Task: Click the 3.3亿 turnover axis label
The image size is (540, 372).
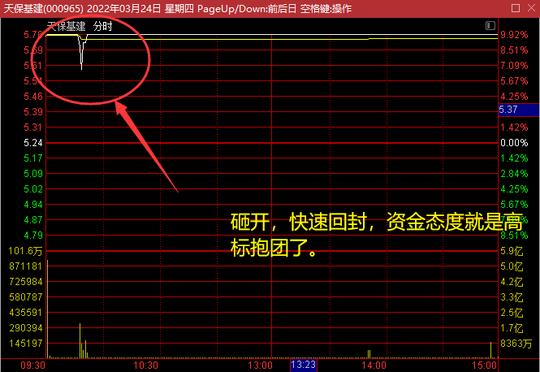Action: pyautogui.click(x=512, y=297)
